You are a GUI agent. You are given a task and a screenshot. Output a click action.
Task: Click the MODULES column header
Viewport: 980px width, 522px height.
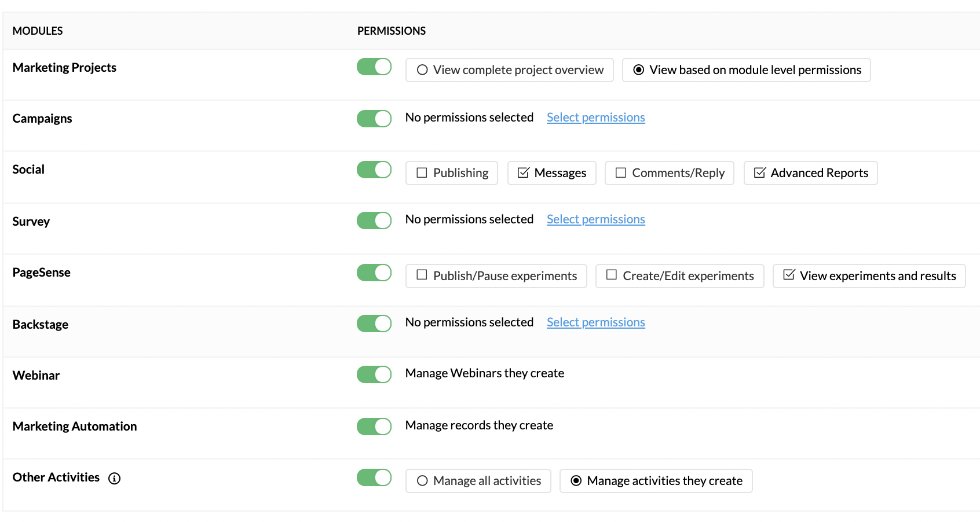(x=38, y=31)
